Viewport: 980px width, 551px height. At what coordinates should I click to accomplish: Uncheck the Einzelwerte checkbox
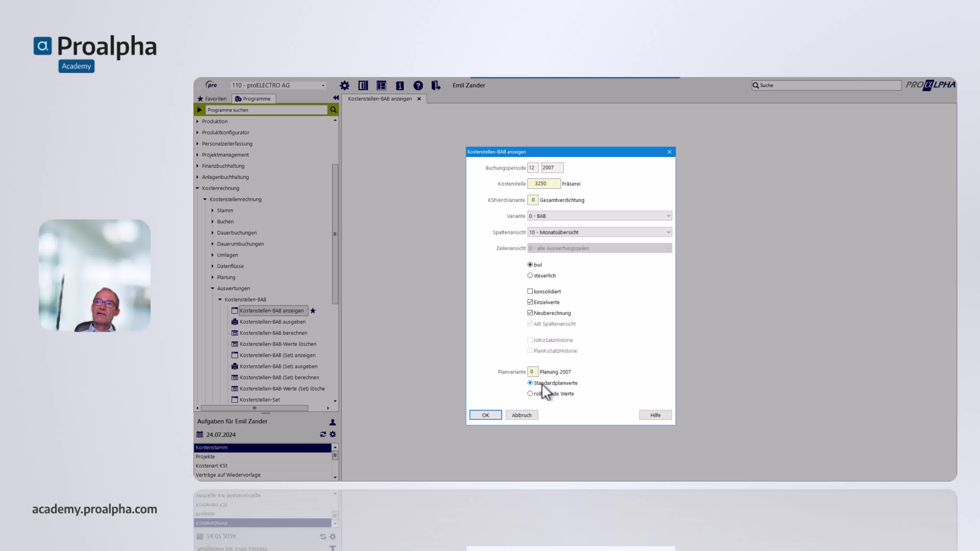530,302
